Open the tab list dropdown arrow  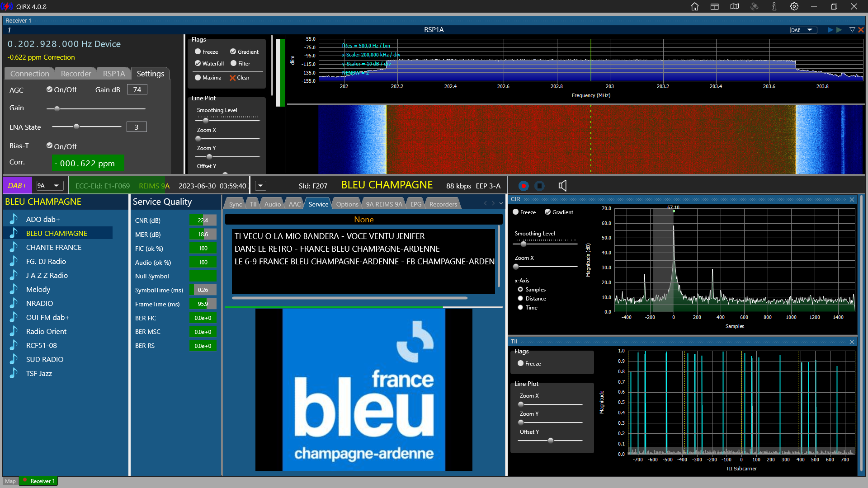point(501,203)
